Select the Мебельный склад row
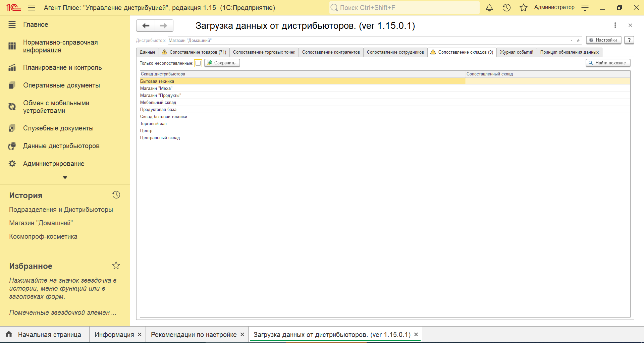Screen dimensions: 644x343 385,103
